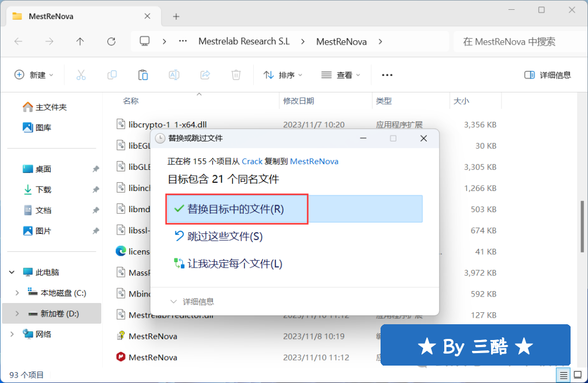The height and width of the screenshot is (383, 588).
Task: Click the vertical scrollbar of file list
Action: point(583,227)
